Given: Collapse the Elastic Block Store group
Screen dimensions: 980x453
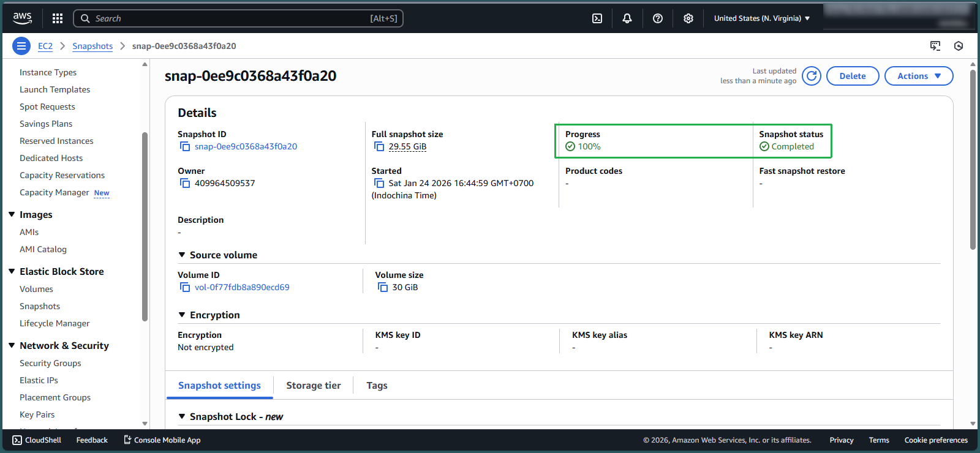Looking at the screenshot, I should coord(12,271).
